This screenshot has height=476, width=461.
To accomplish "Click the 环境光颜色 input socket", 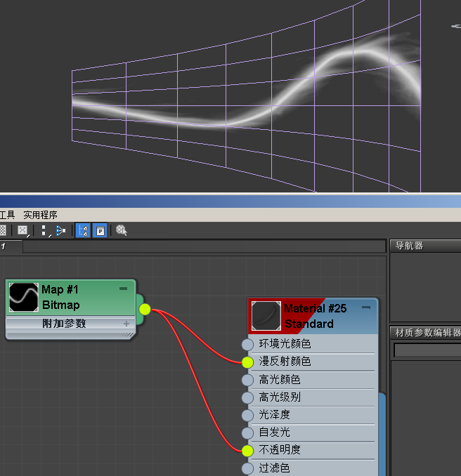I will 247,345.
